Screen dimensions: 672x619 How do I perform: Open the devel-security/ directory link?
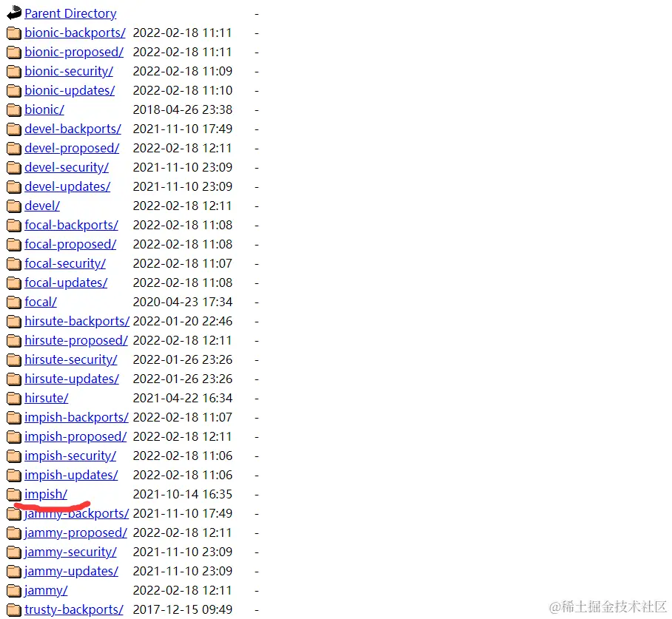67,167
